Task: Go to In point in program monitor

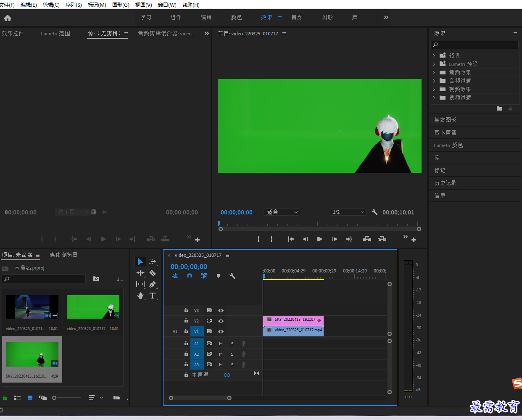Action: pyautogui.click(x=290, y=239)
